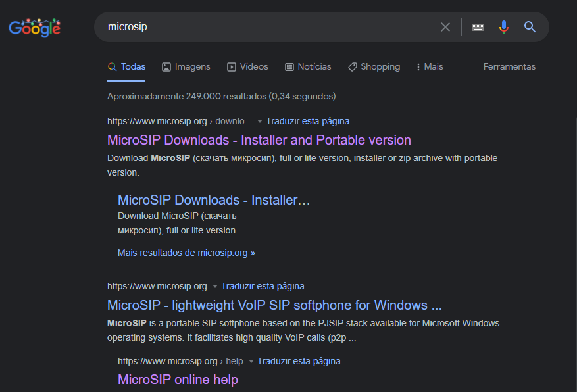The width and height of the screenshot is (577, 392).
Task: Switch to the Vídeos tab
Action: 247,67
